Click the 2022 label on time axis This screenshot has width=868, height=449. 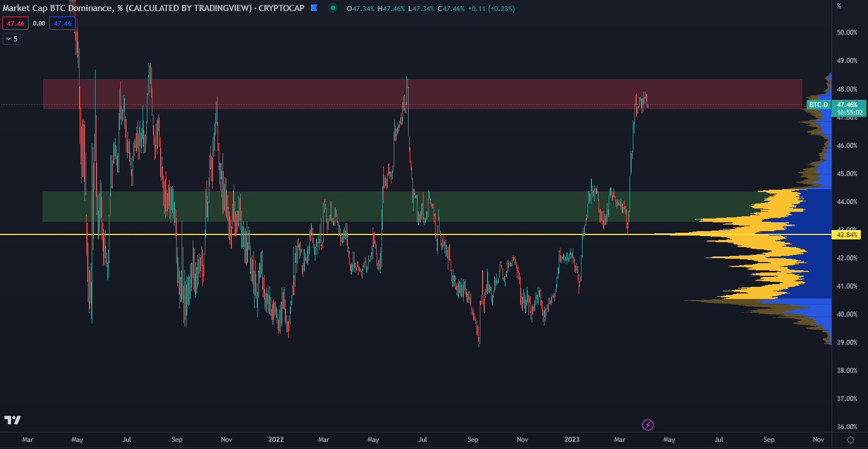point(276,440)
